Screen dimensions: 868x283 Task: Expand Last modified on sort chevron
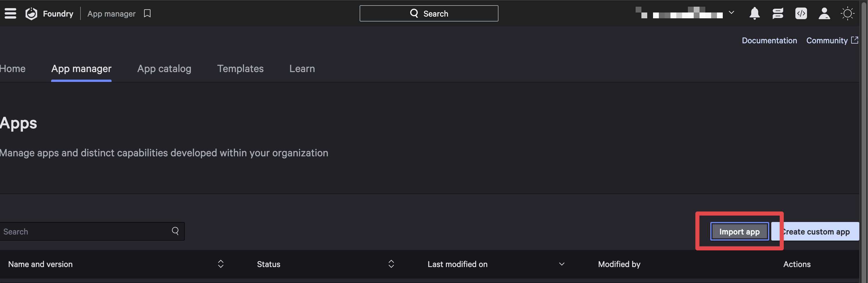562,264
